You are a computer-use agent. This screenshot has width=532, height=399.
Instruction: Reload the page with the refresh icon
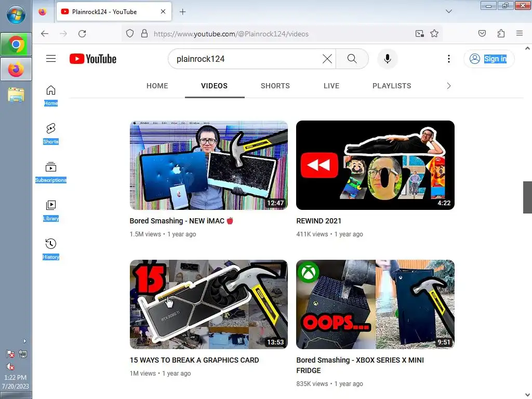[82, 34]
